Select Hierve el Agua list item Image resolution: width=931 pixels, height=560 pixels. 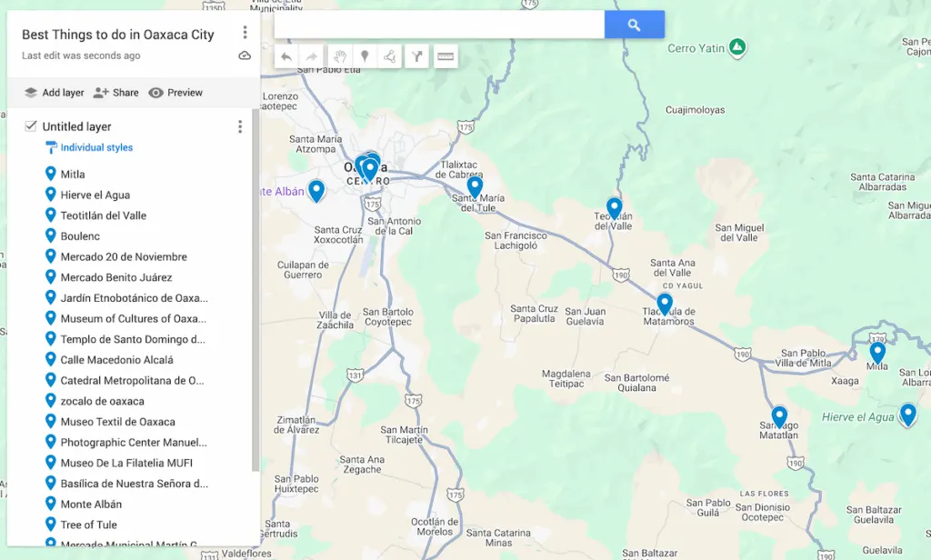click(x=95, y=195)
